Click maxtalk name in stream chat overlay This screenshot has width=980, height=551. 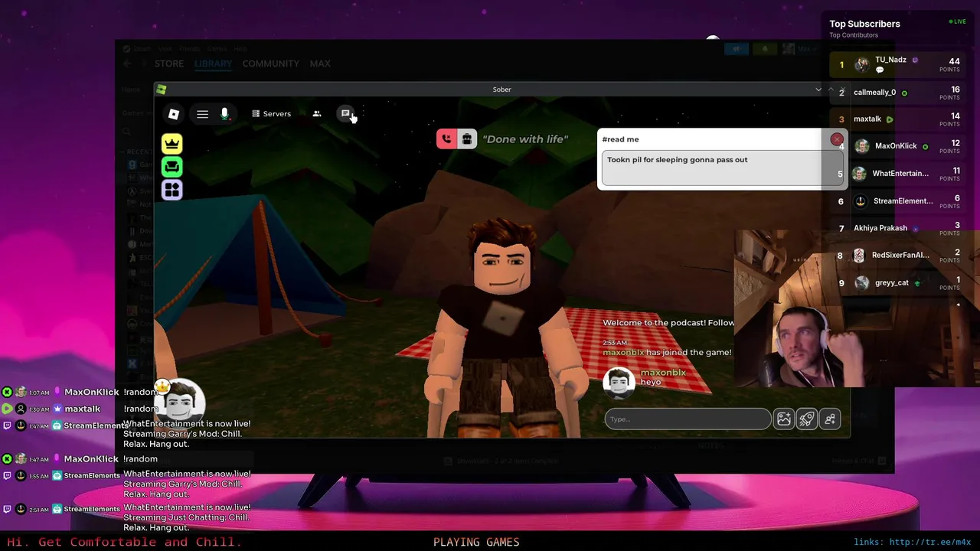click(x=83, y=409)
